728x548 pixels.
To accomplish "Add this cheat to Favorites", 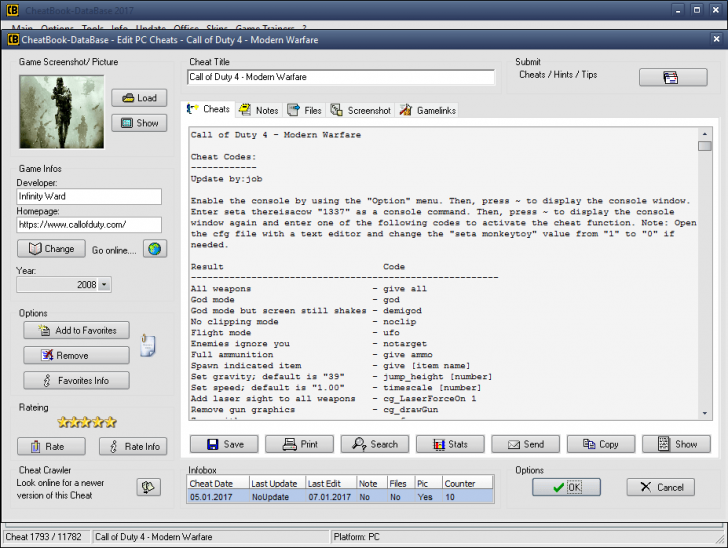I will tap(77, 331).
